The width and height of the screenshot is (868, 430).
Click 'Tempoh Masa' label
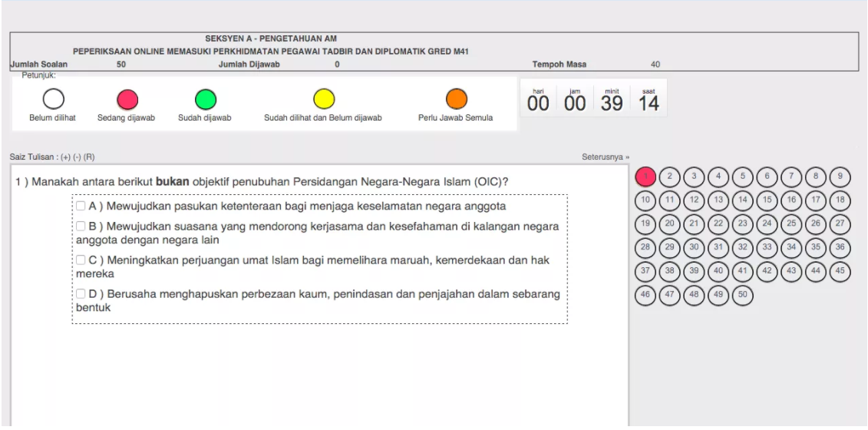(x=559, y=64)
